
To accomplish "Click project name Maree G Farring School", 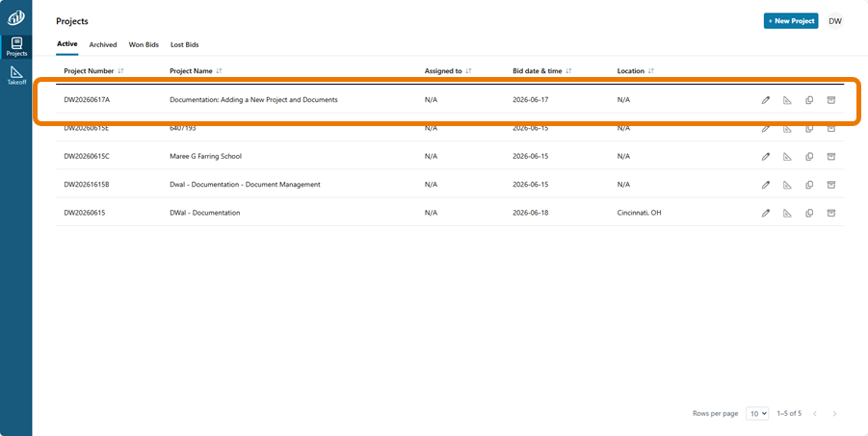I will [205, 157].
